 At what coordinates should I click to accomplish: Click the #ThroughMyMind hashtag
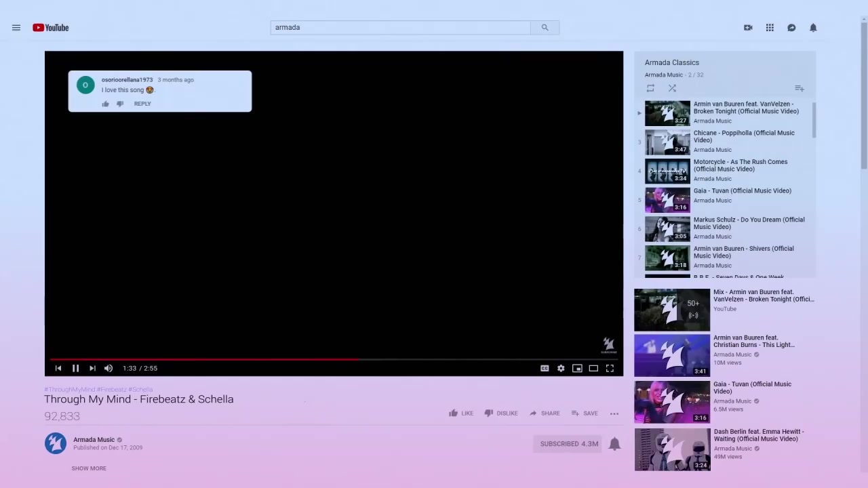point(70,390)
